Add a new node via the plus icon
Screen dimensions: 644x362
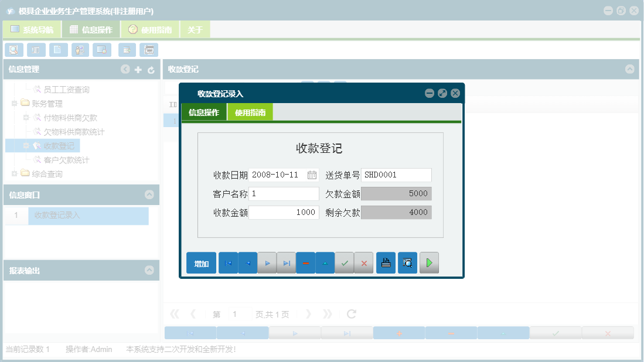pyautogui.click(x=138, y=69)
